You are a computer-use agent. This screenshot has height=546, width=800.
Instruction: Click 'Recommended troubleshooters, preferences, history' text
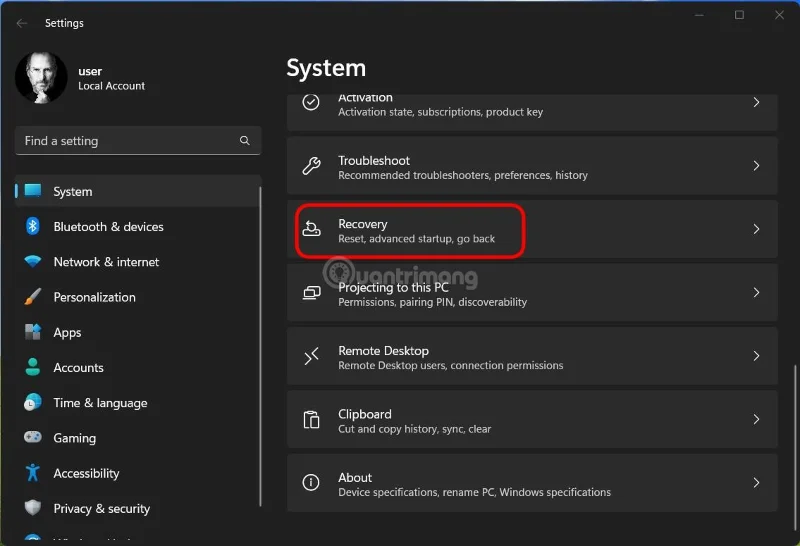[x=463, y=176]
